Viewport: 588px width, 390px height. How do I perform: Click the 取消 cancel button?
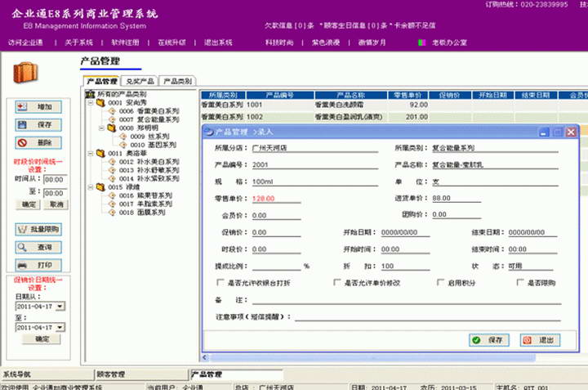[56, 204]
